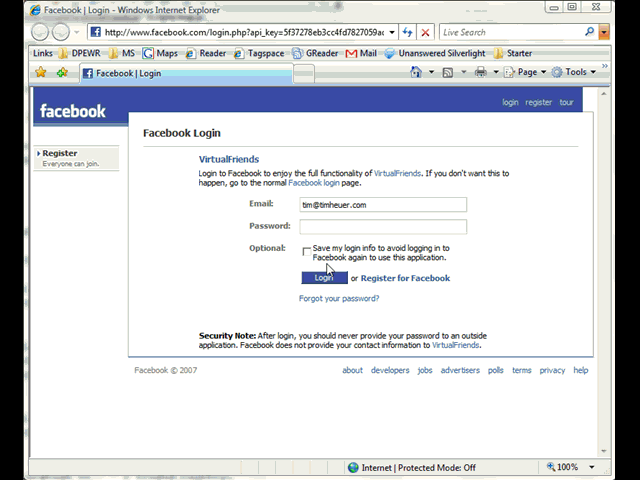Open the about footer link
Screen dimensions: 640x480
tap(352, 370)
